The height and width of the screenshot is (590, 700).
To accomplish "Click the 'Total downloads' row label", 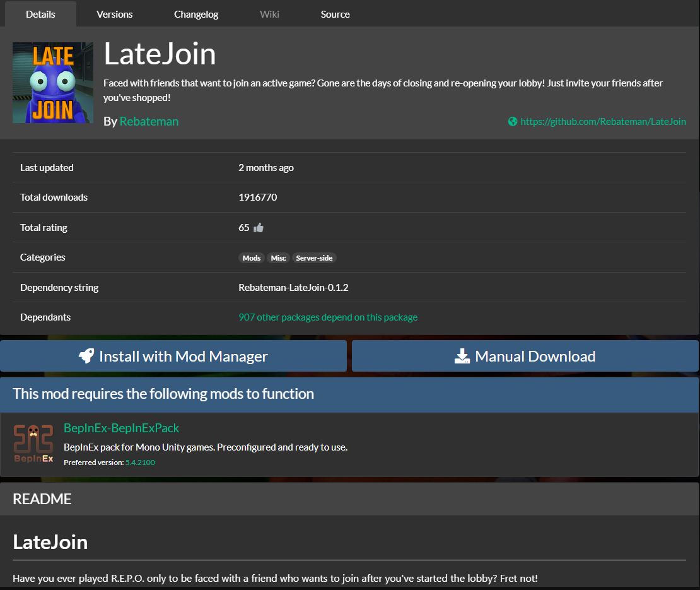I will point(54,198).
